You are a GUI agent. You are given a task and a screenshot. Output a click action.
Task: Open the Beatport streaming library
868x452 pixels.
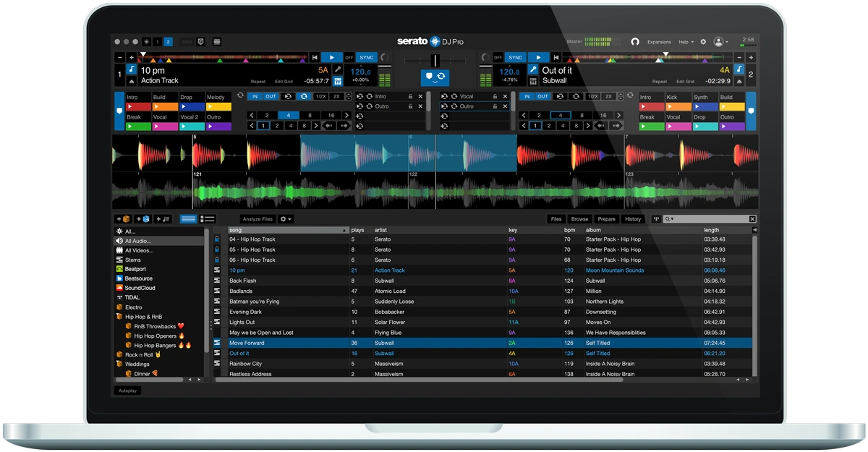(135, 269)
